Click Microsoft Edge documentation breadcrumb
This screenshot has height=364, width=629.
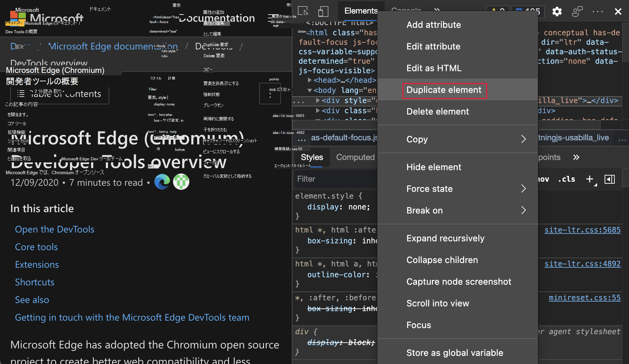(x=113, y=46)
